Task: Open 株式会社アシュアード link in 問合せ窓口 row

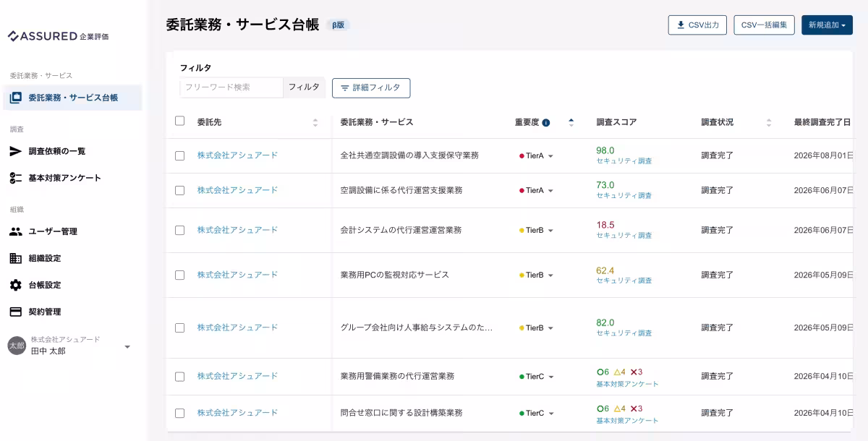Action: [237, 413]
